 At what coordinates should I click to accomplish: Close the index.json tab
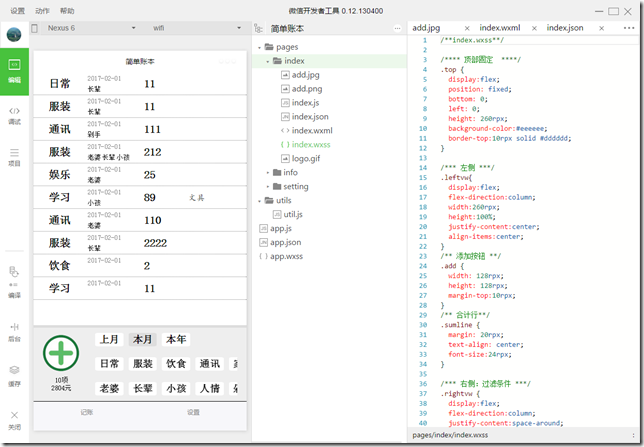[x=601, y=28]
